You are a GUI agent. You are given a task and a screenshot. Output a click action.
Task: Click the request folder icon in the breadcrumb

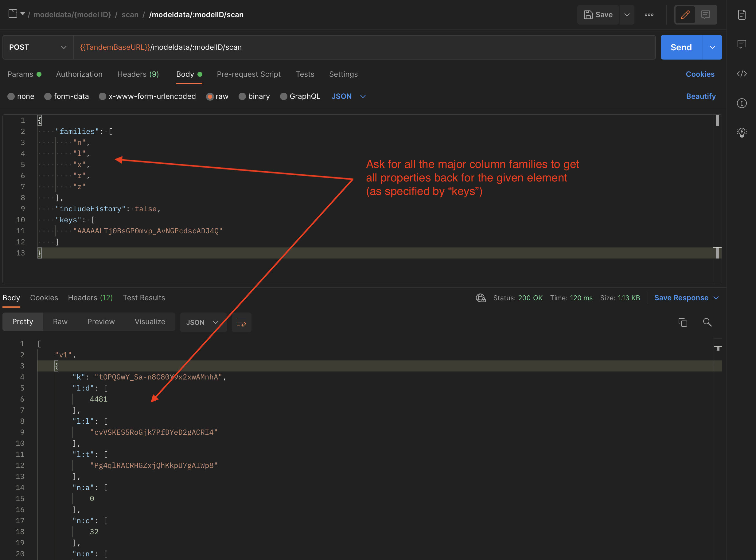pos(13,14)
